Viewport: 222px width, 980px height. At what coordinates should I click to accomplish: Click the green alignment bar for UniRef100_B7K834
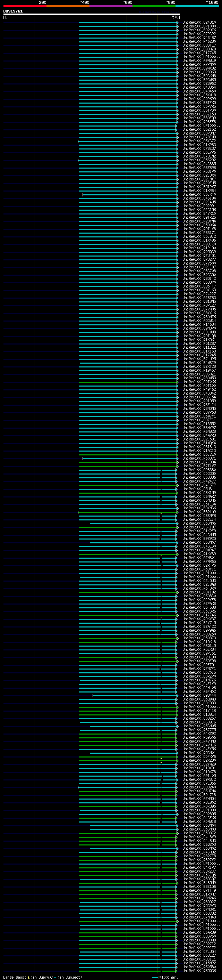(x=128, y=462)
